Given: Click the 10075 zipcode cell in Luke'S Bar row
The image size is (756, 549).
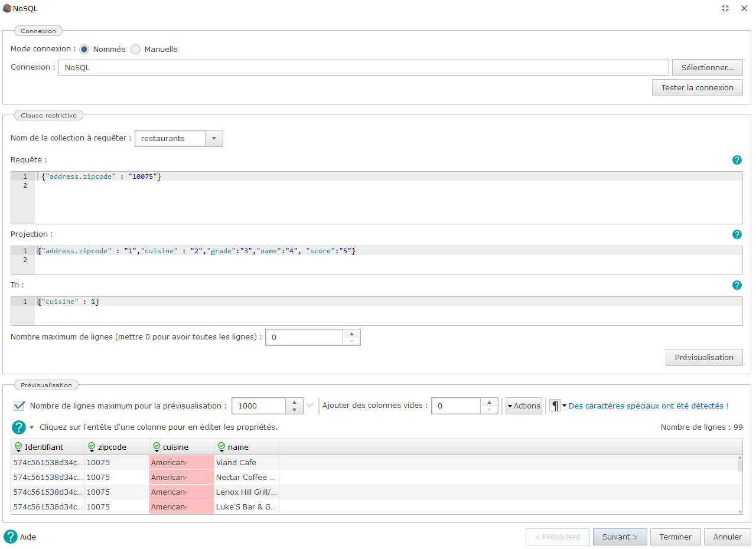Looking at the screenshot, I should click(116, 507).
